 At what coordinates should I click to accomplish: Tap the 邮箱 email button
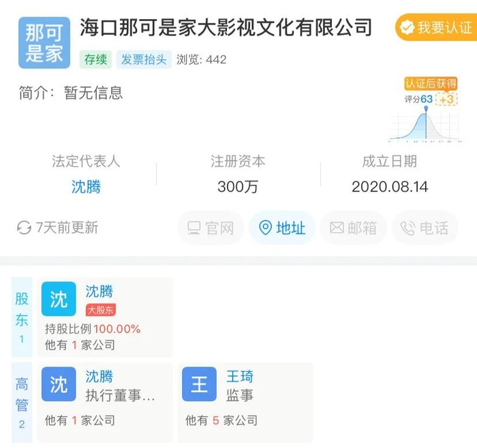[x=353, y=228]
